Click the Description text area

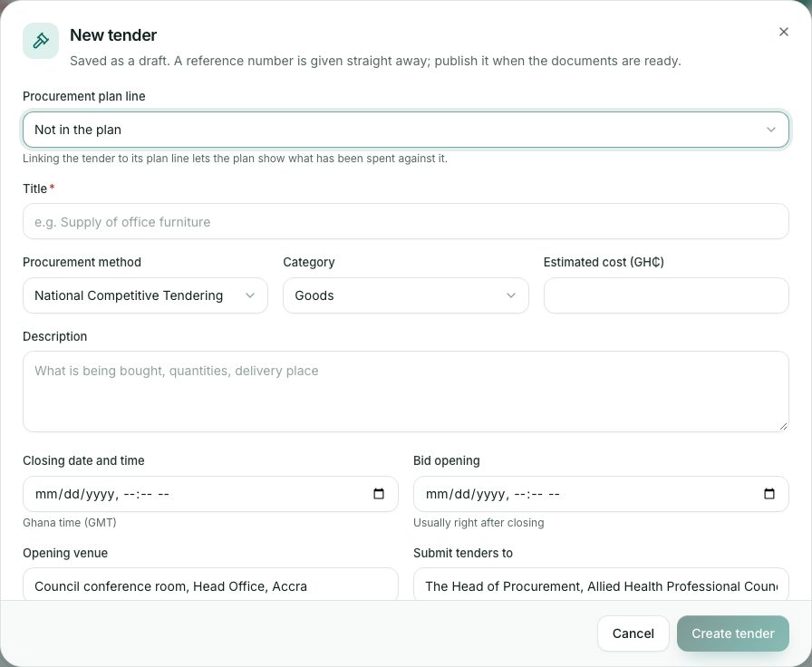point(405,391)
